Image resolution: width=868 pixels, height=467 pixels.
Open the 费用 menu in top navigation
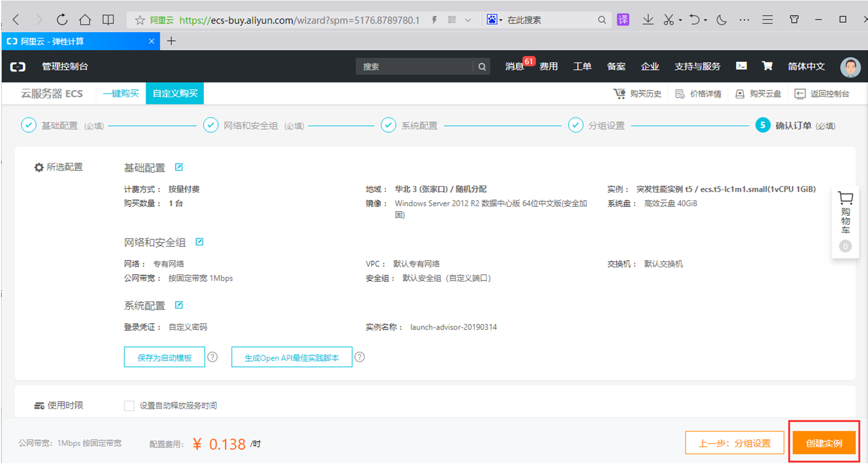pyautogui.click(x=548, y=66)
